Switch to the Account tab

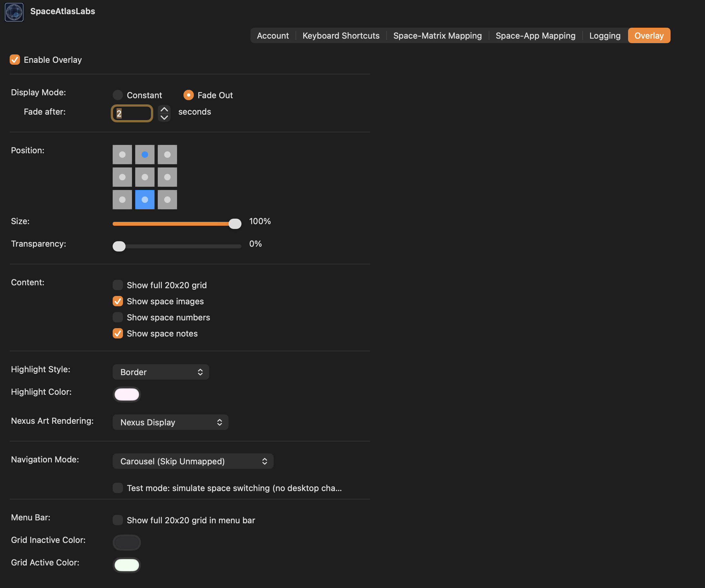(x=273, y=36)
